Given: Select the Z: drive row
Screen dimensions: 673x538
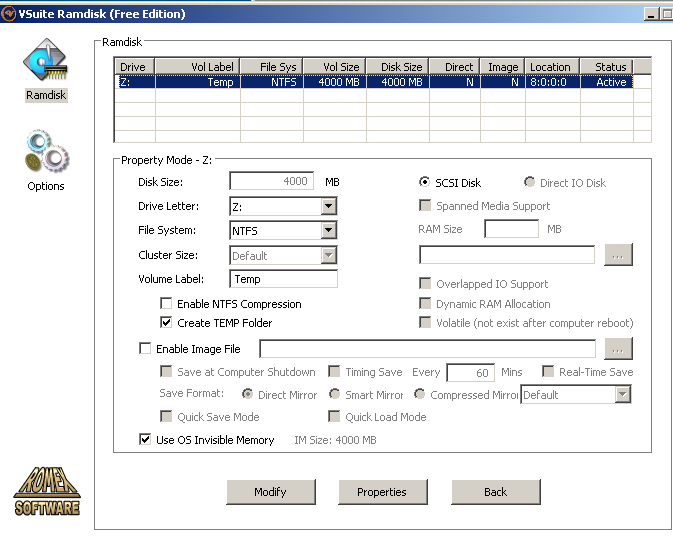Looking at the screenshot, I should click(x=374, y=82).
